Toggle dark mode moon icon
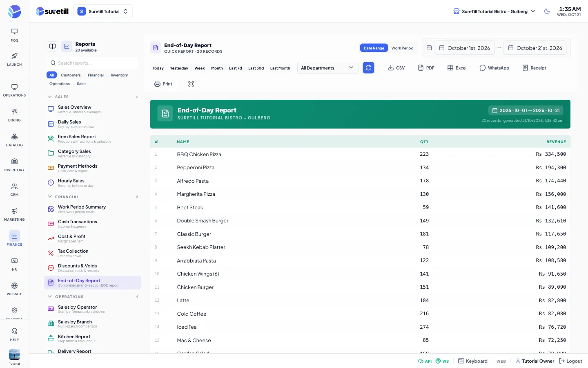 547,11
